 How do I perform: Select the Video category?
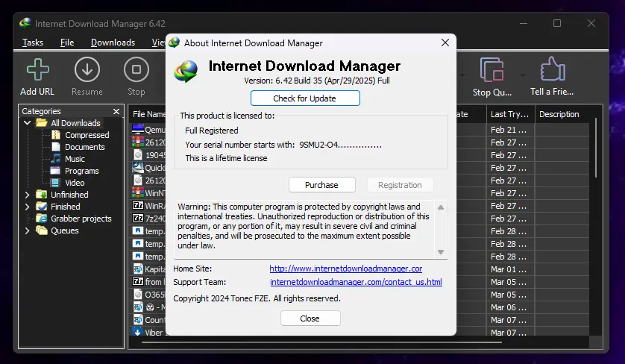coord(75,183)
